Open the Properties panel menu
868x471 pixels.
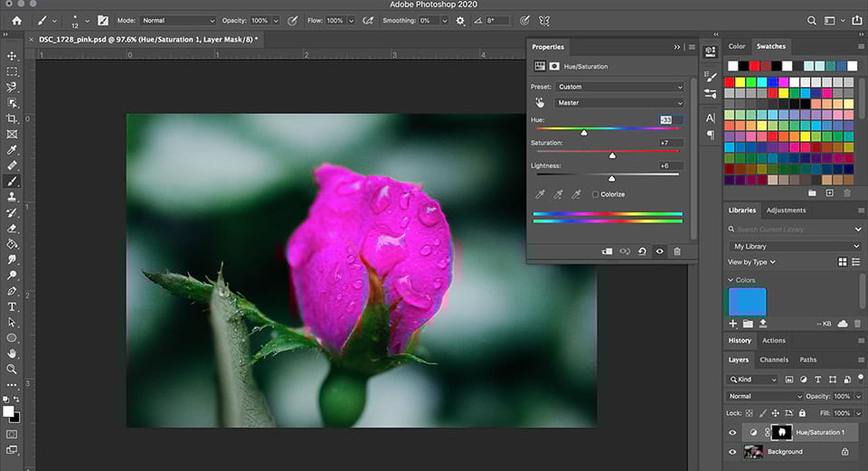tap(692, 47)
